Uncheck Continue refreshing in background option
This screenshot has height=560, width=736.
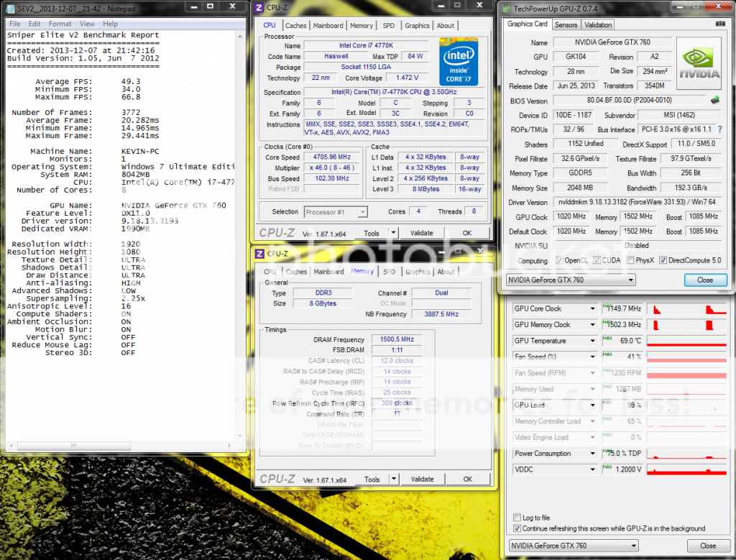click(x=517, y=528)
